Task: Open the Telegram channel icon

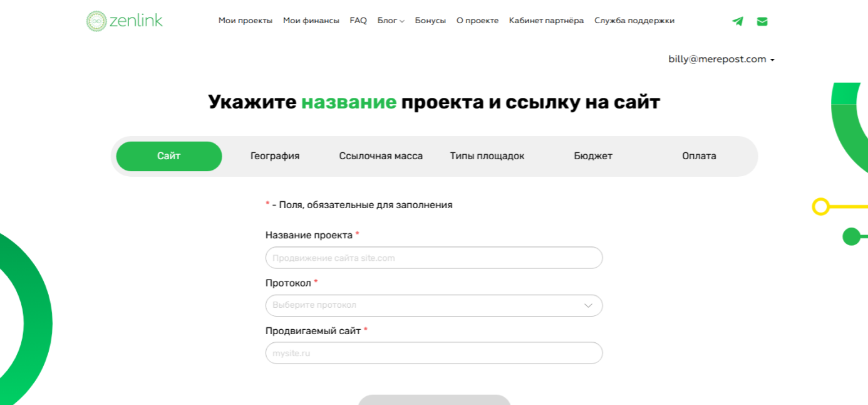Action: tap(738, 21)
